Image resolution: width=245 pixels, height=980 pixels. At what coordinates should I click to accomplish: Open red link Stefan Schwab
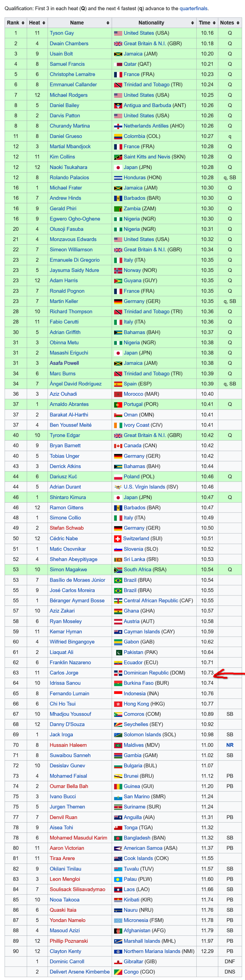(67, 528)
